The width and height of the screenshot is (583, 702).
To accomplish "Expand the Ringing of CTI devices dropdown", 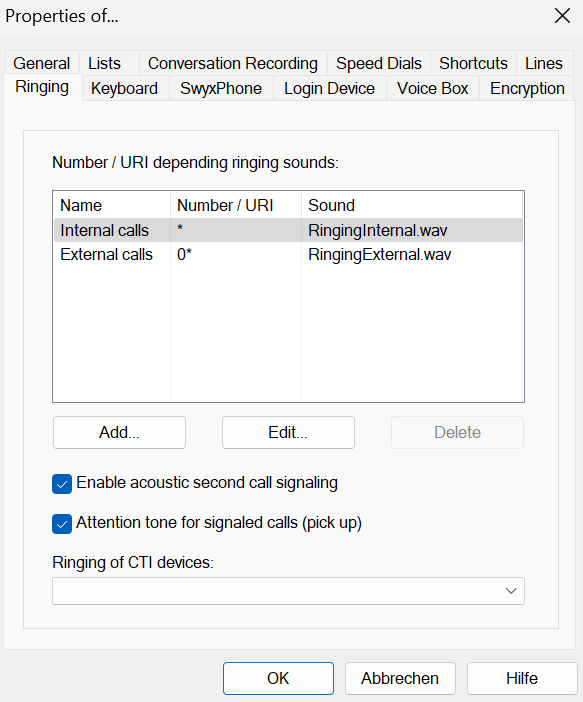I will tap(288, 591).
